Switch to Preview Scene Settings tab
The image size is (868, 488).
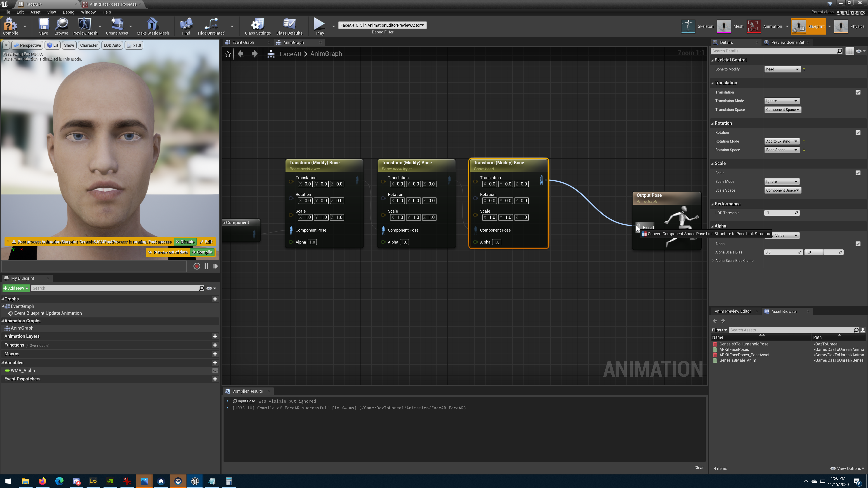coord(788,42)
